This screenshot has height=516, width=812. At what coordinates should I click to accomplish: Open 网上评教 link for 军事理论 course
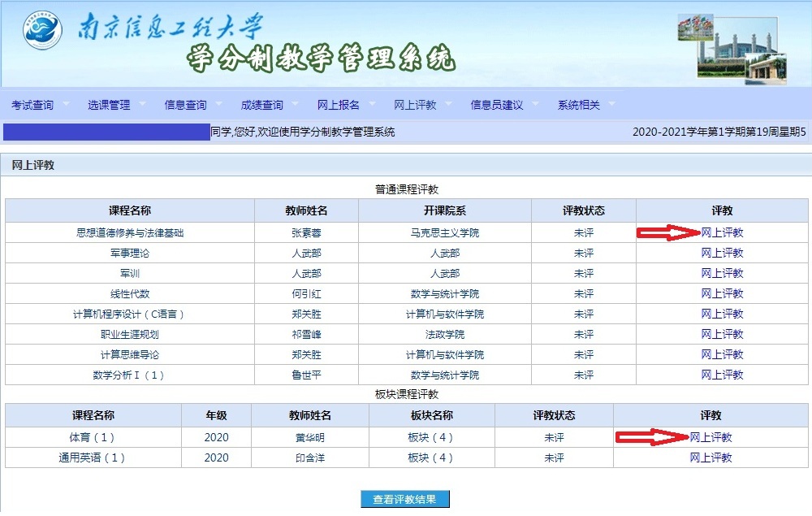point(722,253)
